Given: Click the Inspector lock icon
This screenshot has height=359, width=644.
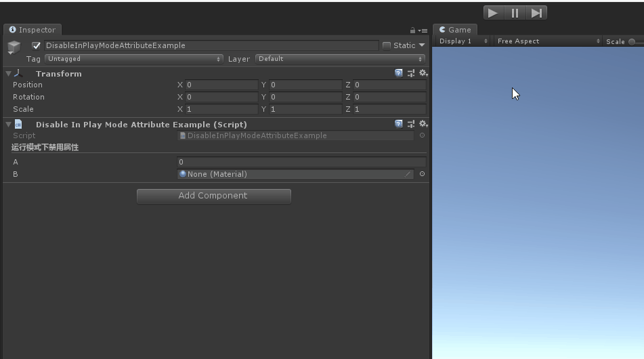Looking at the screenshot, I should click(412, 30).
